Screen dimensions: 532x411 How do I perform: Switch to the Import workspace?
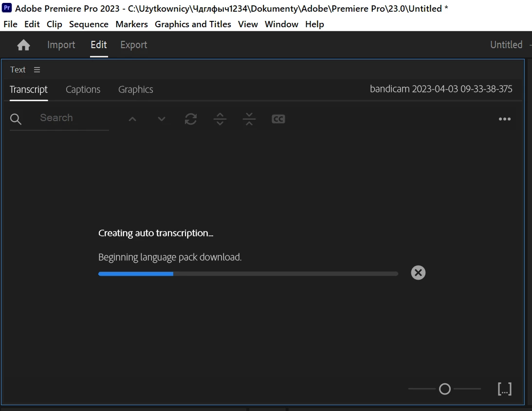[x=61, y=45]
